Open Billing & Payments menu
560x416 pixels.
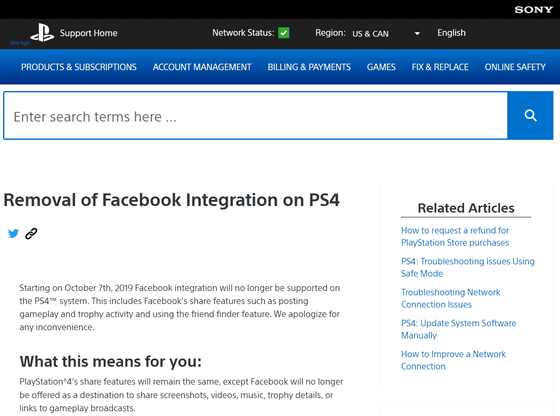point(309,67)
